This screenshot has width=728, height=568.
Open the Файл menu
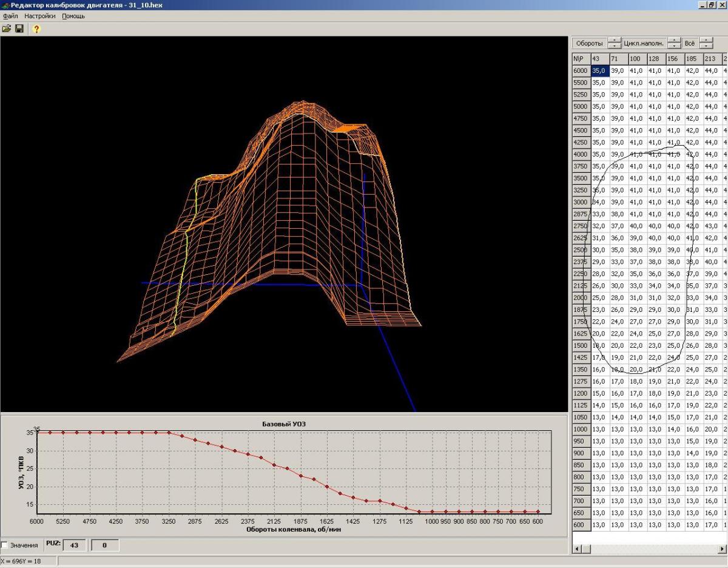(10, 16)
